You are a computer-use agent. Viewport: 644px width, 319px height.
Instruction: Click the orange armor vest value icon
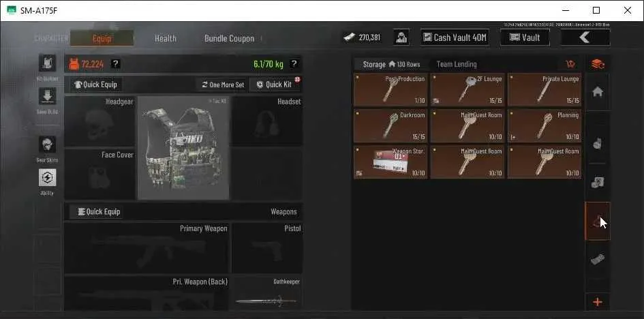click(73, 64)
